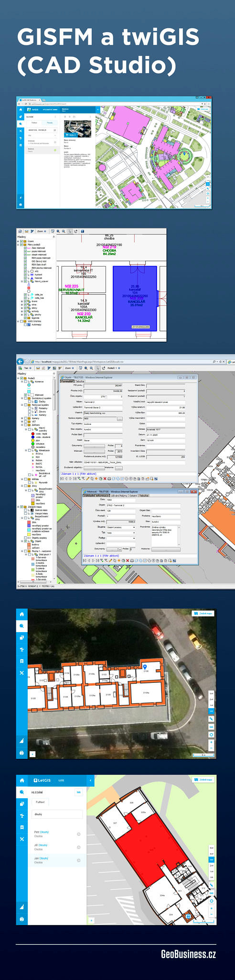Click bookmark icon in aerial photo map sidebar

(x=22, y=661)
